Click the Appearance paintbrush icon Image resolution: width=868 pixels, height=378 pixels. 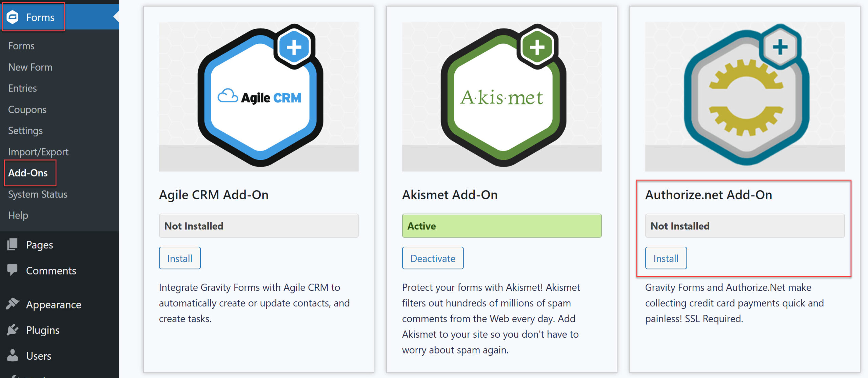[13, 304]
